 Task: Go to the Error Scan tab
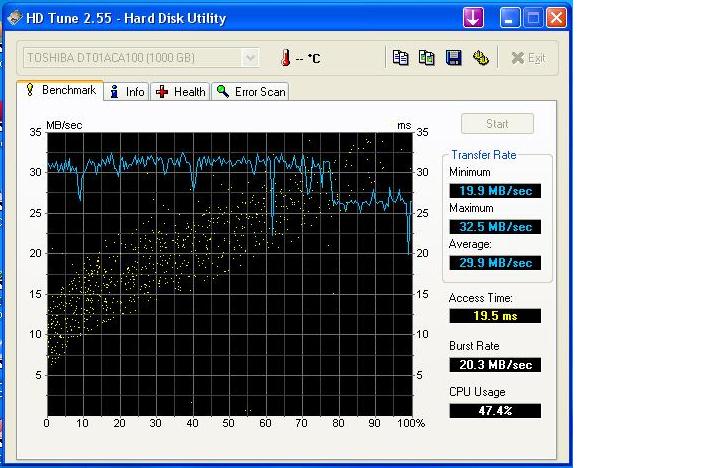coord(251,92)
